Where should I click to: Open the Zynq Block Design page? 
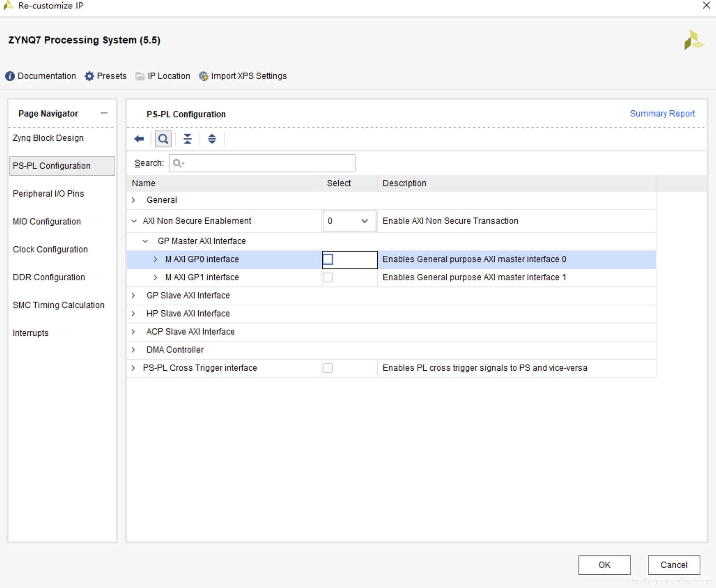48,138
